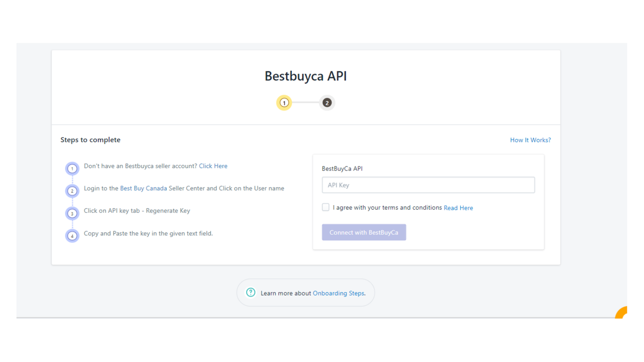
Task: Click the numbered circle for step 3
Action: coord(72,213)
